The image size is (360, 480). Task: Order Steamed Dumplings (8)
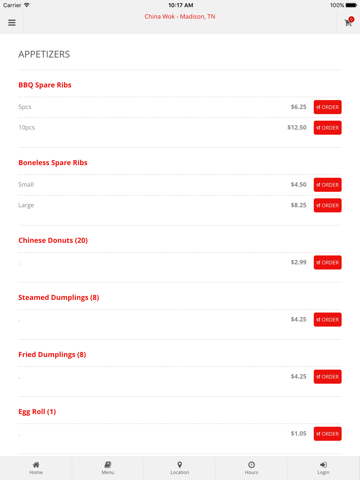(x=327, y=319)
